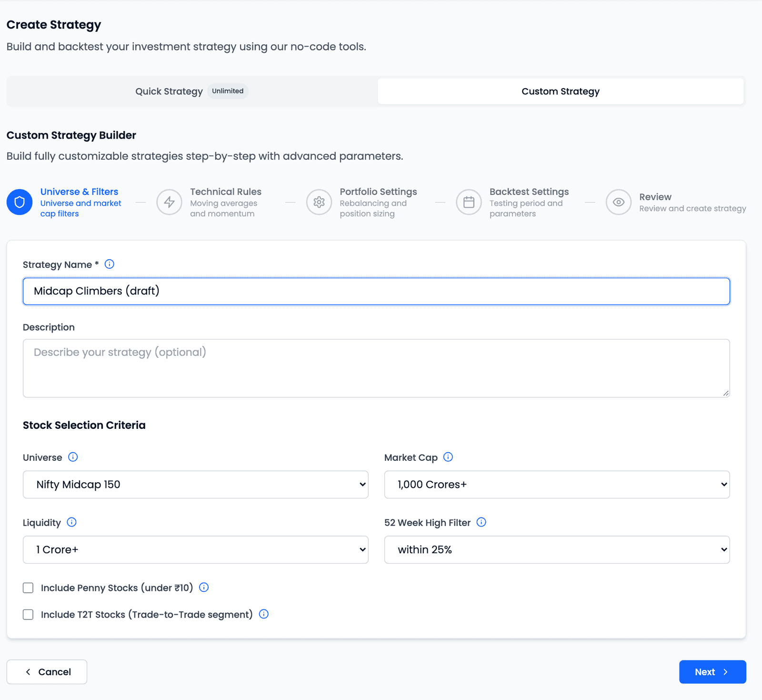Show info tooltip beside Universe label
Viewport: 762px width, 700px height.
point(73,457)
